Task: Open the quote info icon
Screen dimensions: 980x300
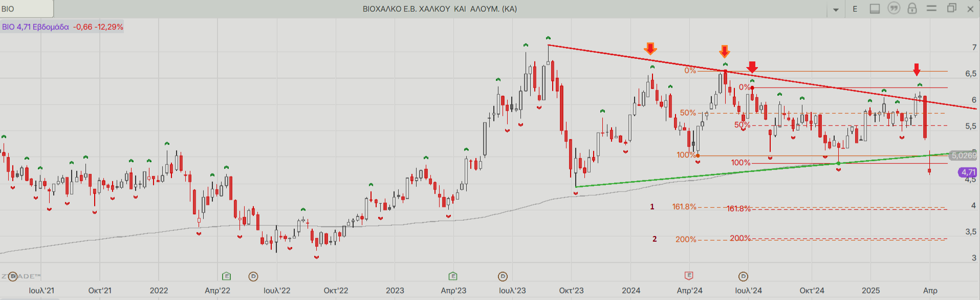Action: (894, 8)
